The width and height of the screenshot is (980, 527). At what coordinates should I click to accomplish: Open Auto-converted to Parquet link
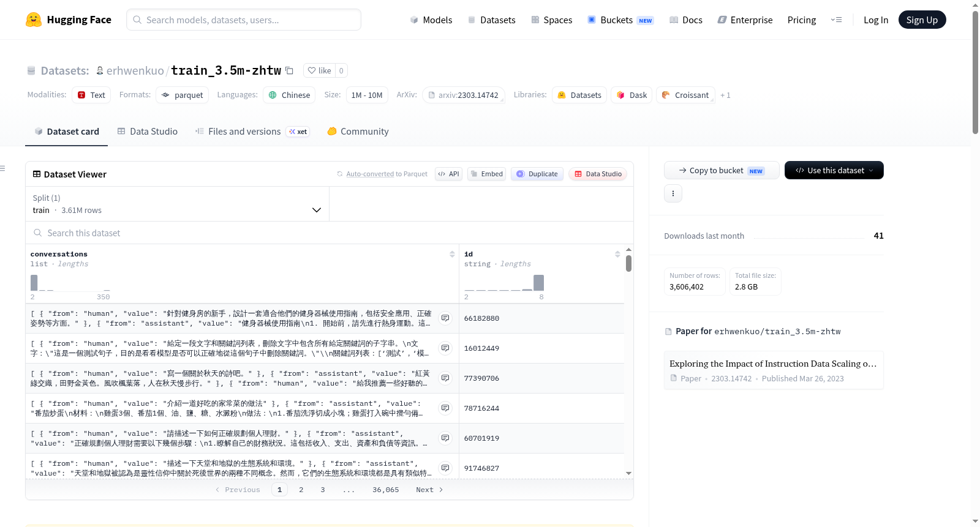coord(382,174)
